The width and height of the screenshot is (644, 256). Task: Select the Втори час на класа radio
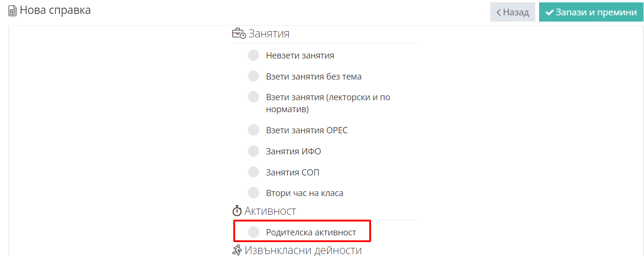[x=253, y=193]
